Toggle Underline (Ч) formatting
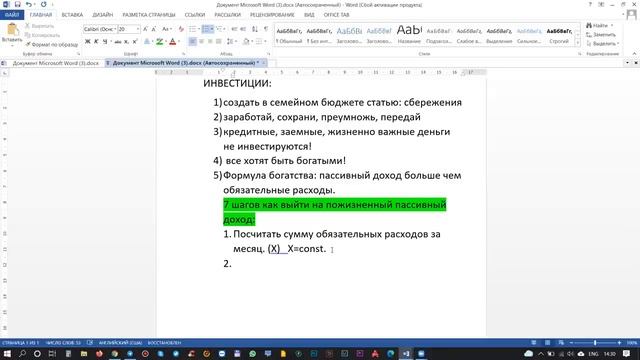The width and height of the screenshot is (640, 360). pyautogui.click(x=105, y=42)
